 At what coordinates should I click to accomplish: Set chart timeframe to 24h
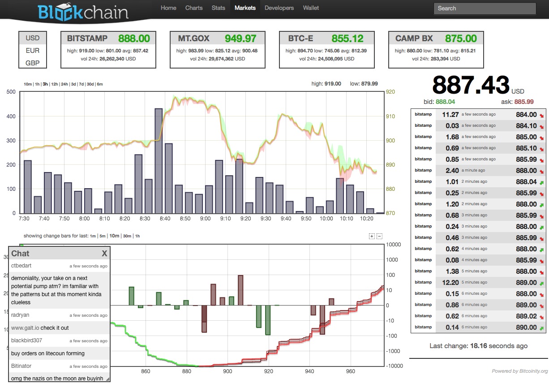point(64,84)
